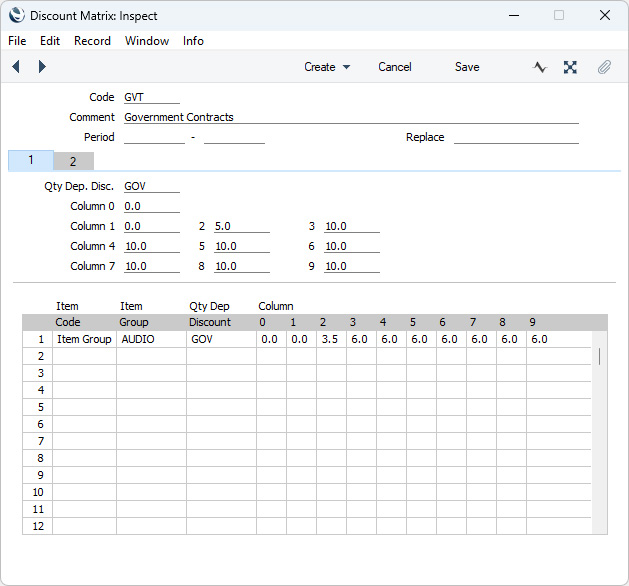Click header column 9 field
Viewport: 629px width, 586px height.
point(352,267)
